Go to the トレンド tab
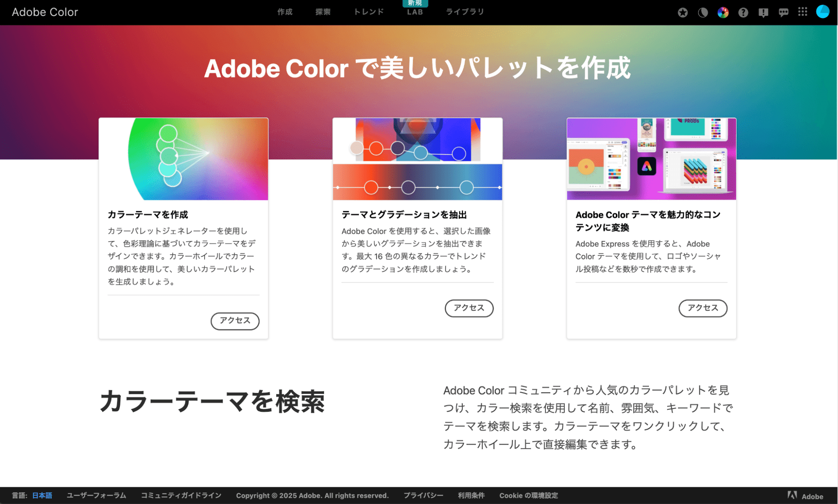Image resolution: width=838 pixels, height=504 pixels. [x=368, y=12]
